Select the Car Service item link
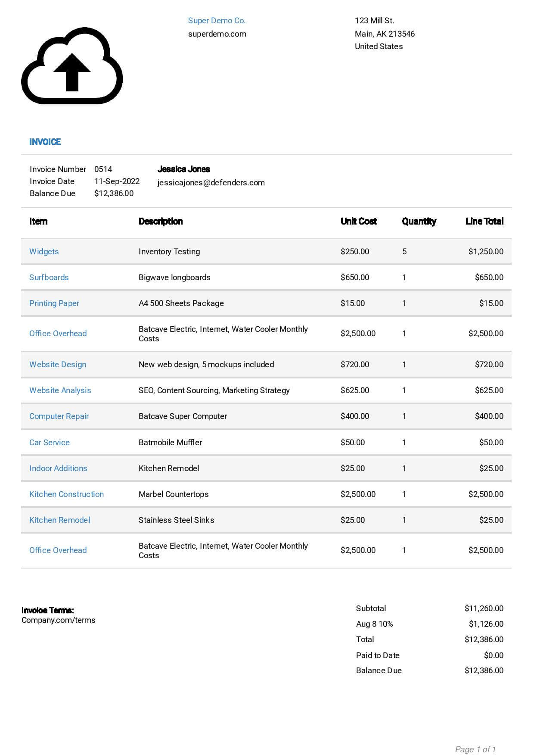 pos(50,442)
